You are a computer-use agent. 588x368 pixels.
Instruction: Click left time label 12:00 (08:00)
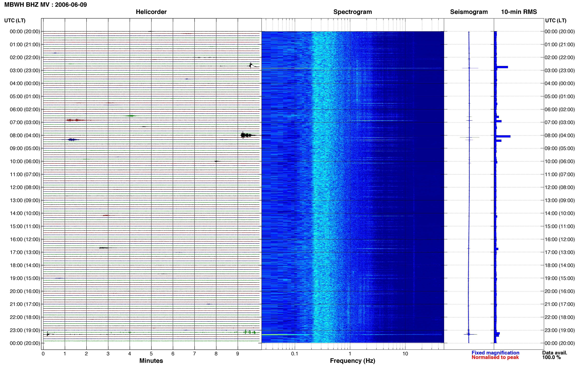[x=25, y=187]
